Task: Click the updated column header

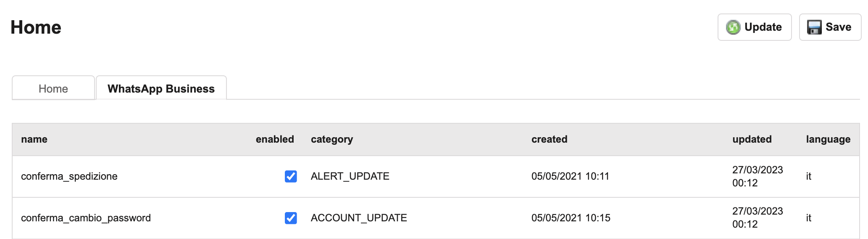Action: point(752,139)
